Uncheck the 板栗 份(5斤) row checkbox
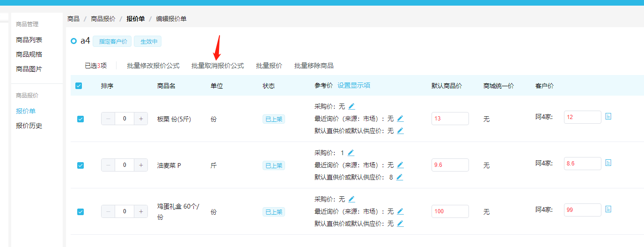This screenshot has height=247, width=644. 80,119
